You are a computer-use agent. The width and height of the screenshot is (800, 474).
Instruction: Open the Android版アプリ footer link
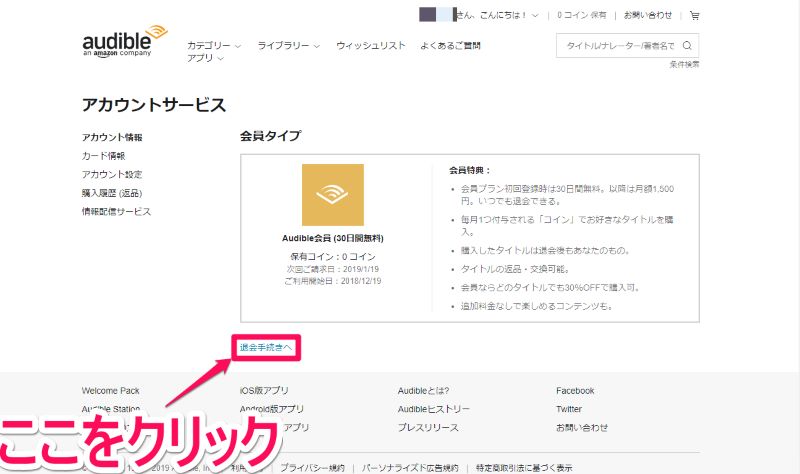pyautogui.click(x=272, y=409)
